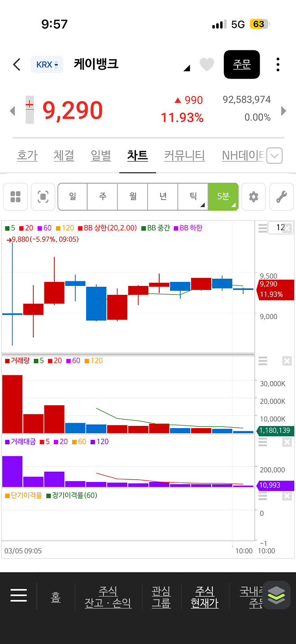Switch to the 커뮤니티 tab
Image resolution: width=296 pixels, height=644 pixels.
point(185,156)
